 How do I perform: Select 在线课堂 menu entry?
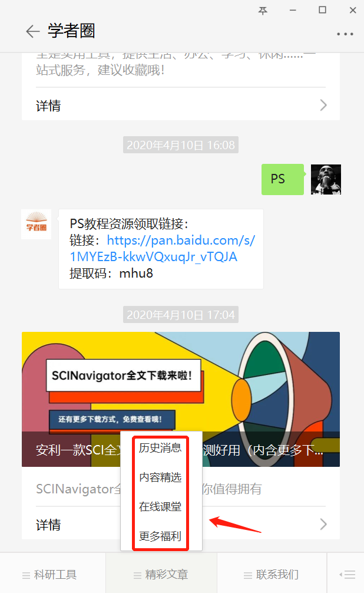(160, 506)
